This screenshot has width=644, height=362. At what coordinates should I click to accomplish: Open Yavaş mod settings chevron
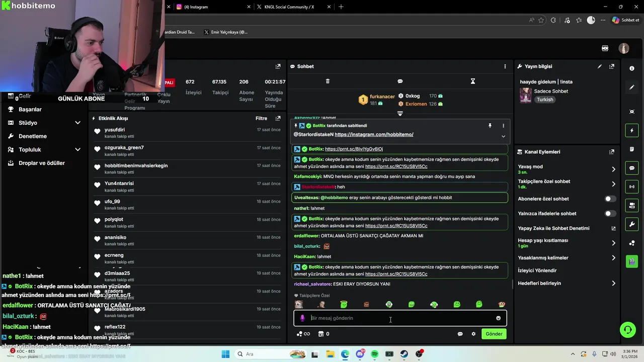tap(613, 169)
